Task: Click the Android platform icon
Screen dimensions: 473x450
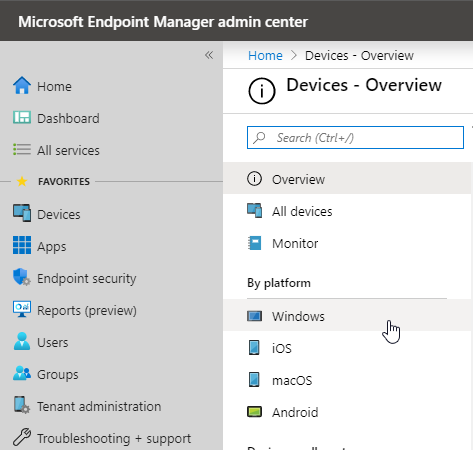Action: coord(255,412)
